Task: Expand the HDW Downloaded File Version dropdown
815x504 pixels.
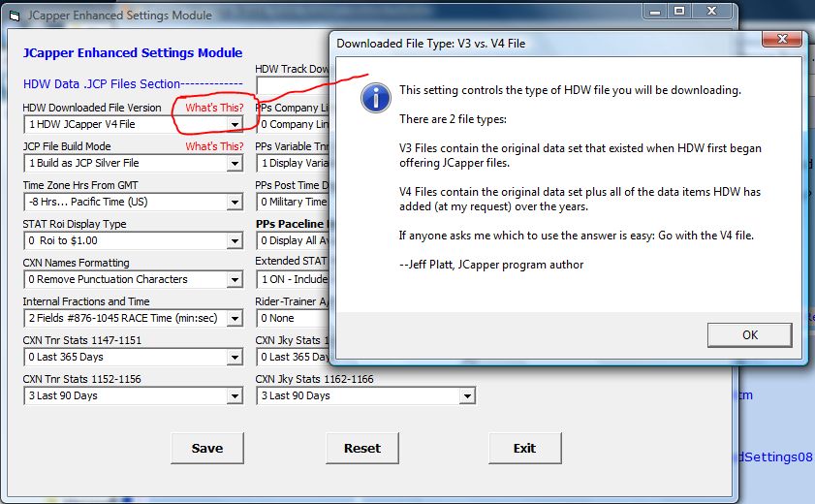Action: point(235,125)
